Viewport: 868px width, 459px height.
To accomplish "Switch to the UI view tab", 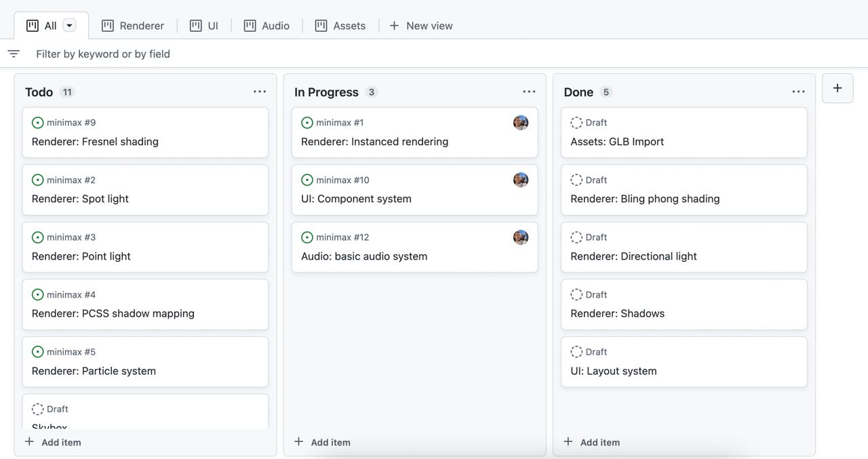I will click(204, 26).
